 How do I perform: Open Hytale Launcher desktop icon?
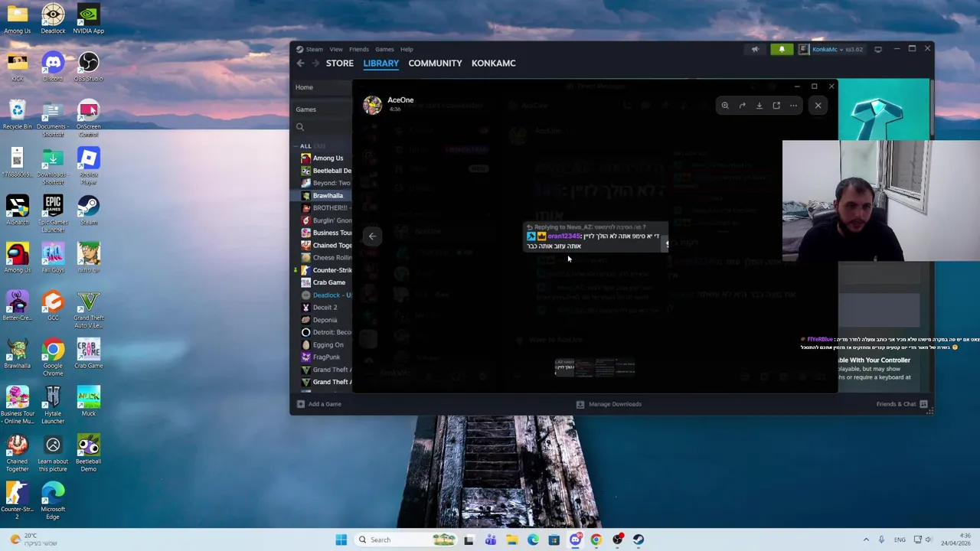53,406
